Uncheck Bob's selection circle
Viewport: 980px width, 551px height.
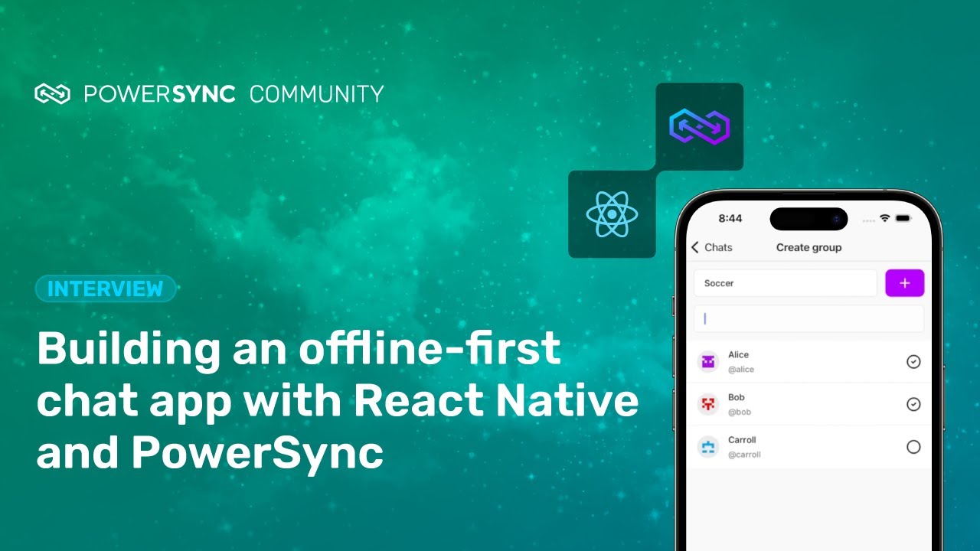pos(913,404)
